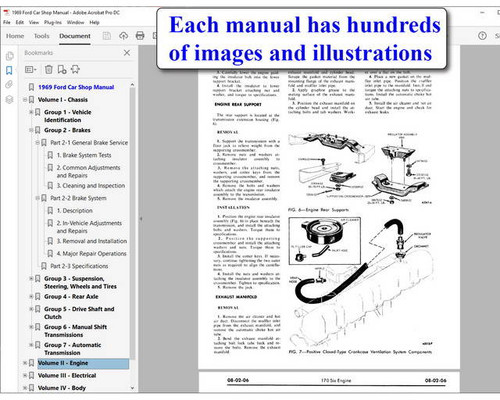
Task: Open 3. Removal and Installation bookmark
Action: pyautogui.click(x=92, y=241)
